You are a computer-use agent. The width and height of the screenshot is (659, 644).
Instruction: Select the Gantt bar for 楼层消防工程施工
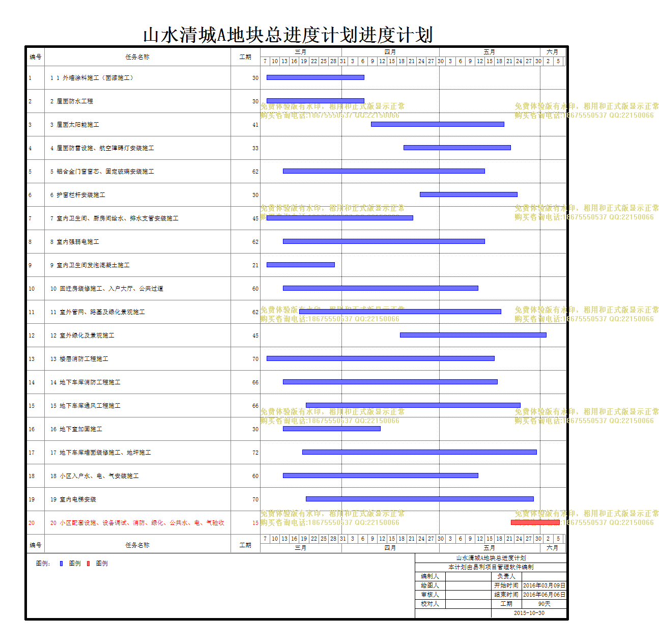click(x=381, y=358)
